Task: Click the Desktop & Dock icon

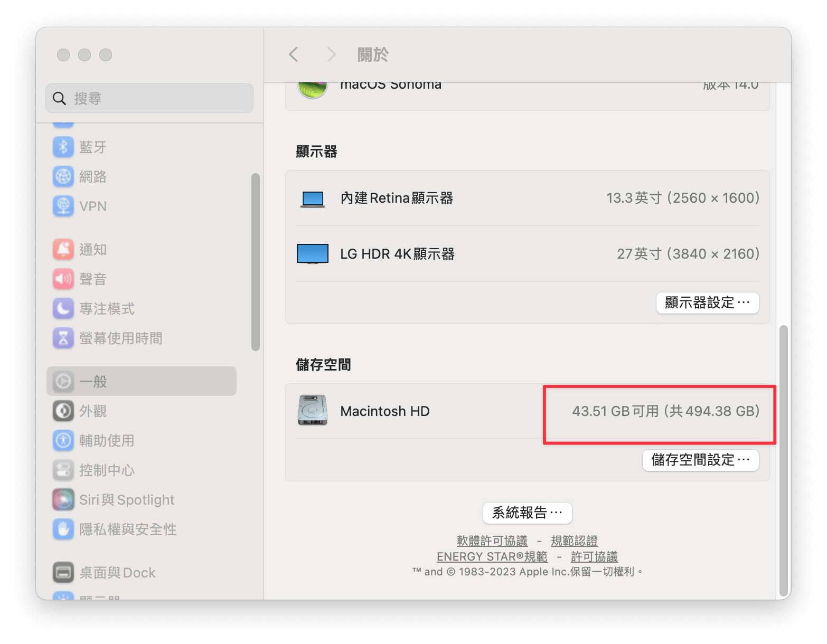Action: tap(63, 572)
